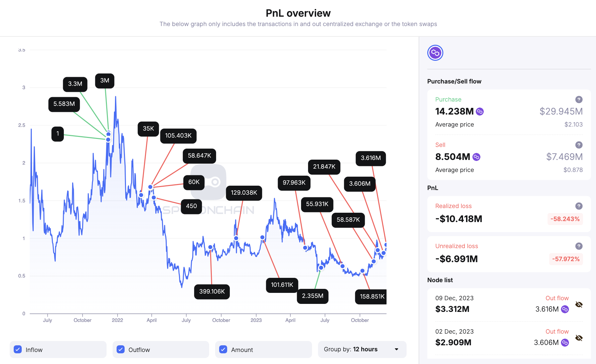This screenshot has width=596, height=364.
Task: Click the Realized loss question mark icon
Action: pos(579,206)
